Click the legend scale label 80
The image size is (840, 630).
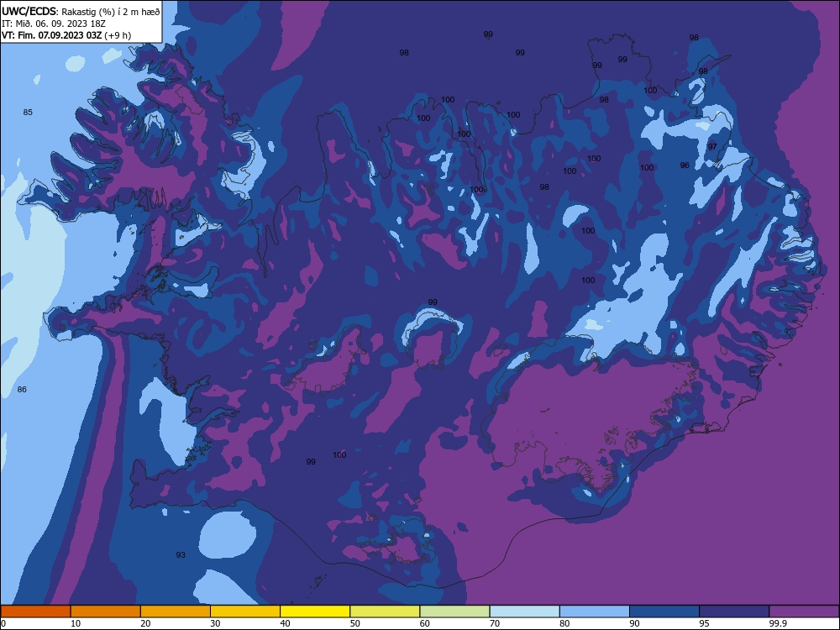pos(564,623)
